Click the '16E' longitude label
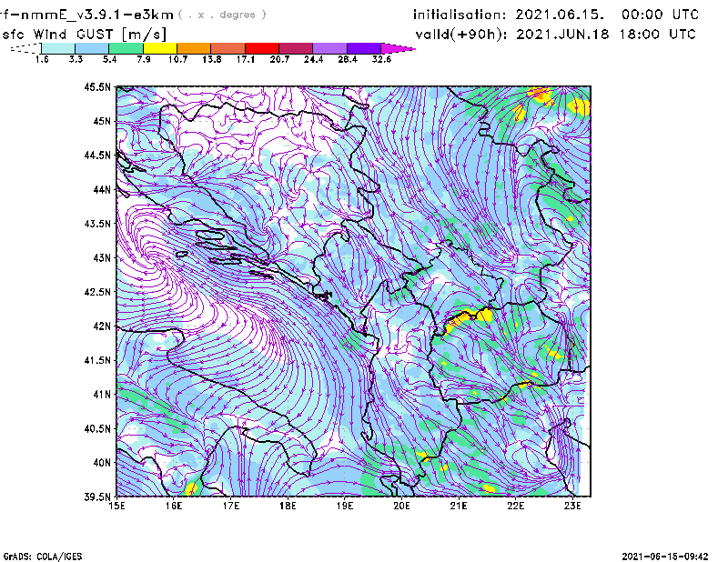 click(174, 506)
